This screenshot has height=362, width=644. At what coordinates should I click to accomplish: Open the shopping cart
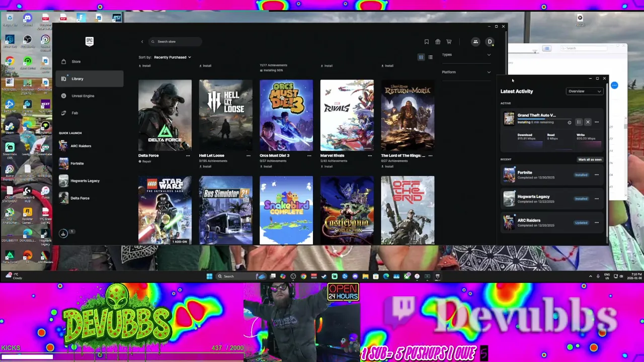click(x=449, y=42)
